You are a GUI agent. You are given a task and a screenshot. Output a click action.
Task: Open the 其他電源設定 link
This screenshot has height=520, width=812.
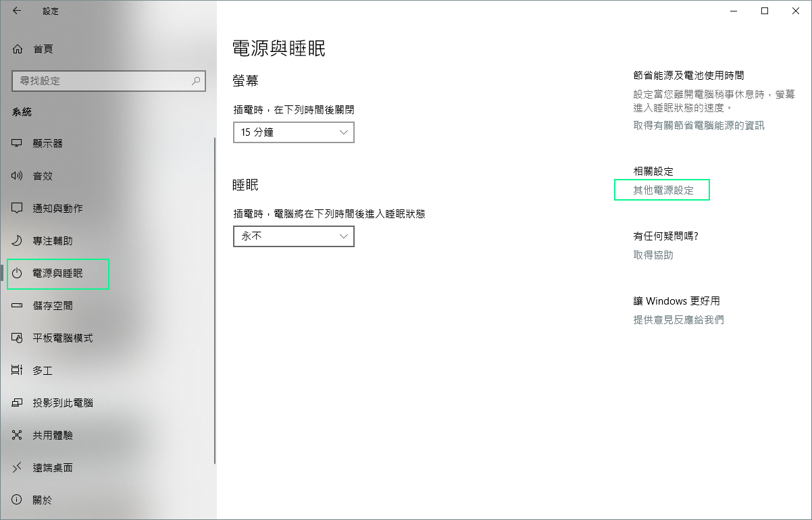[663, 190]
